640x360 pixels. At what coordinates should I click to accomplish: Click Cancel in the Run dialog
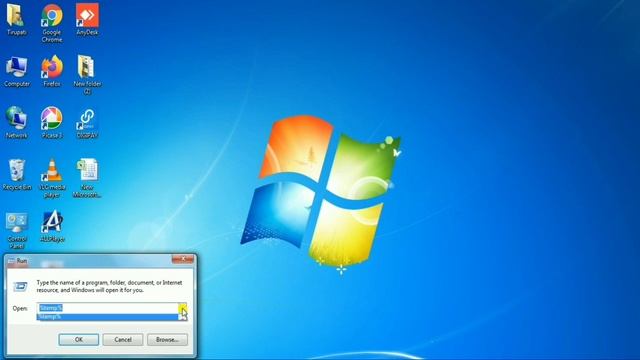123,340
